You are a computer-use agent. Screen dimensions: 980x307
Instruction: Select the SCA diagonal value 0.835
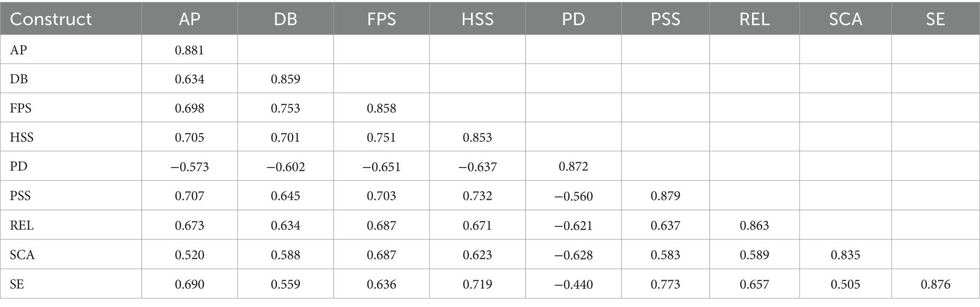[x=845, y=255]
